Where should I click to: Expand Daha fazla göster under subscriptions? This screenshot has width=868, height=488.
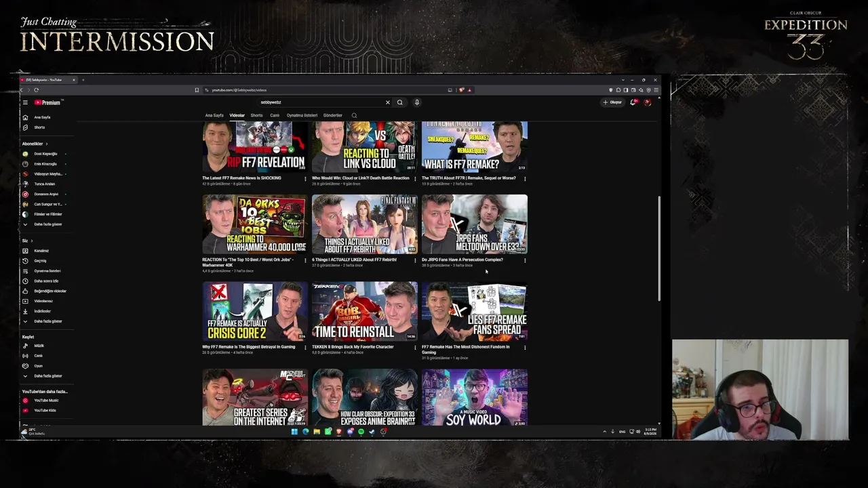(47, 224)
